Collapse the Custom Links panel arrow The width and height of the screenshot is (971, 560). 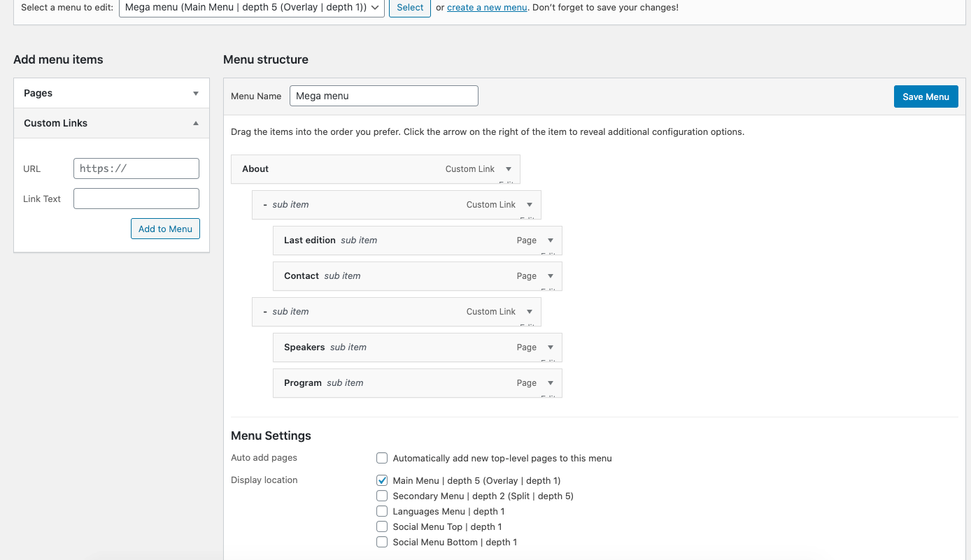[x=196, y=123]
